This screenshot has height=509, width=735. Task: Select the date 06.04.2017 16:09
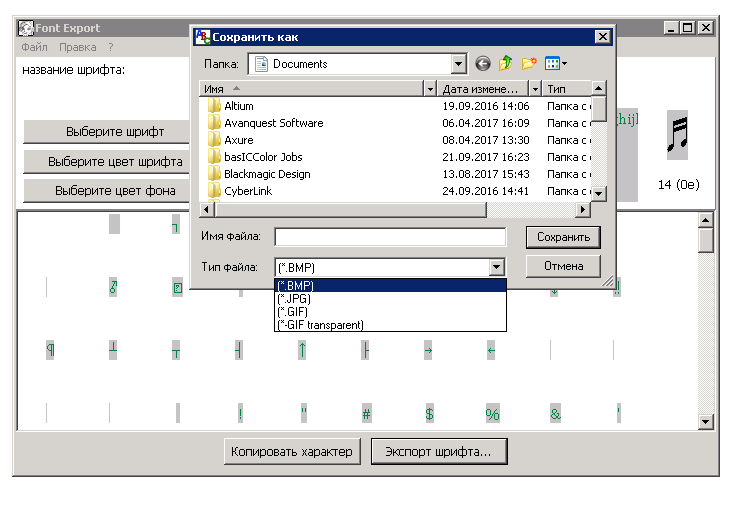pos(486,123)
